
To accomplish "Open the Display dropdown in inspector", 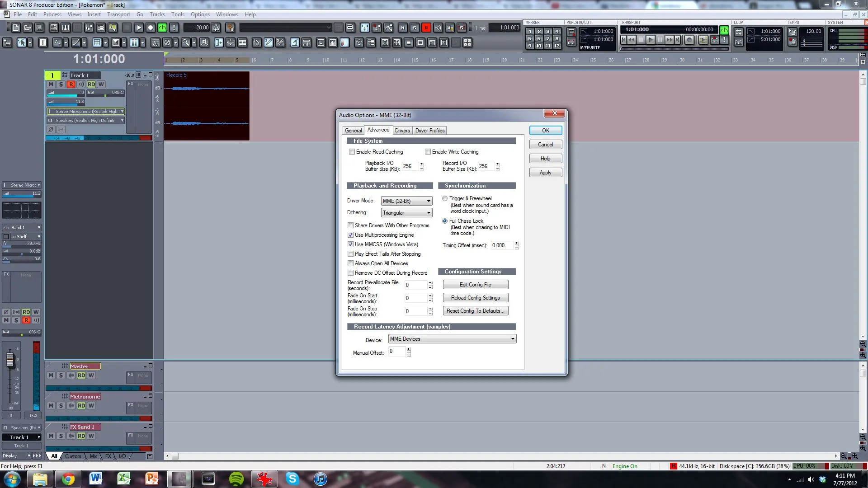I will (x=16, y=456).
